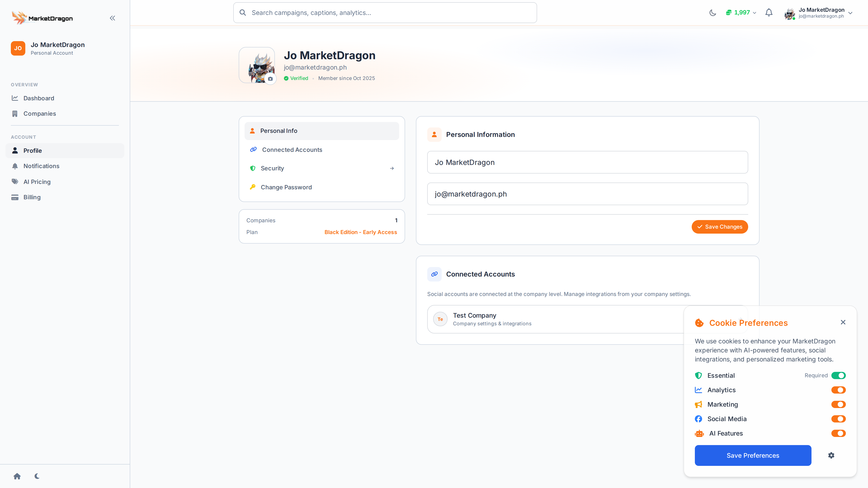Click the Connected Accounts section link icon

coord(434,274)
